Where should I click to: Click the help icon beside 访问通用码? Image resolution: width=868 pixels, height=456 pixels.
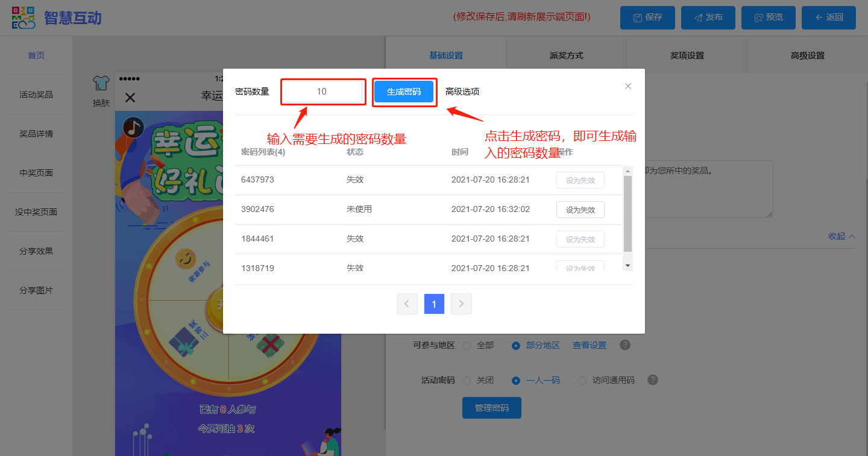click(x=653, y=380)
